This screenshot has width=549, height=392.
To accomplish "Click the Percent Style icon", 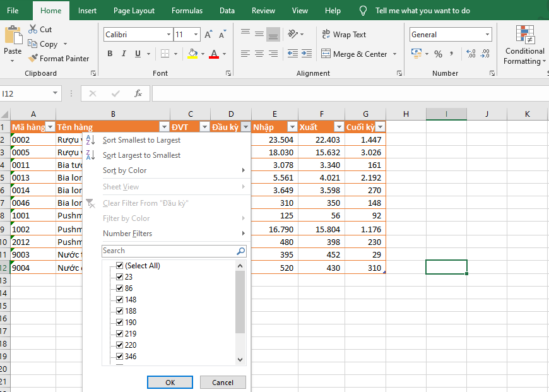I will pos(438,54).
